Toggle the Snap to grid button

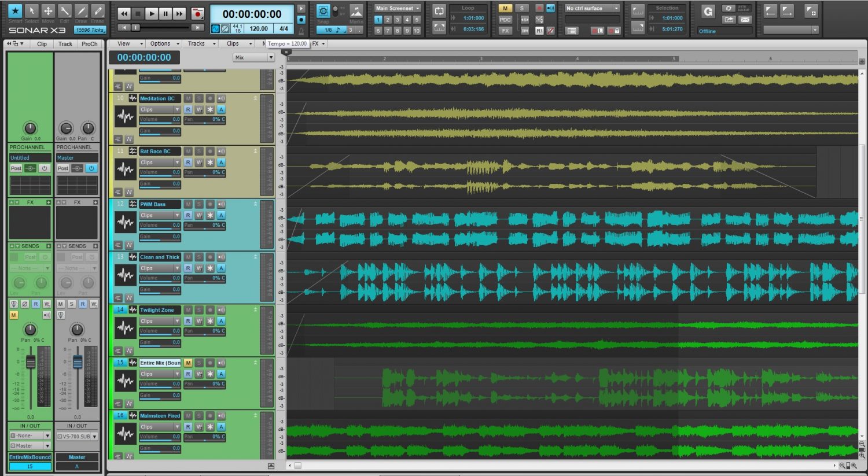coord(323,11)
